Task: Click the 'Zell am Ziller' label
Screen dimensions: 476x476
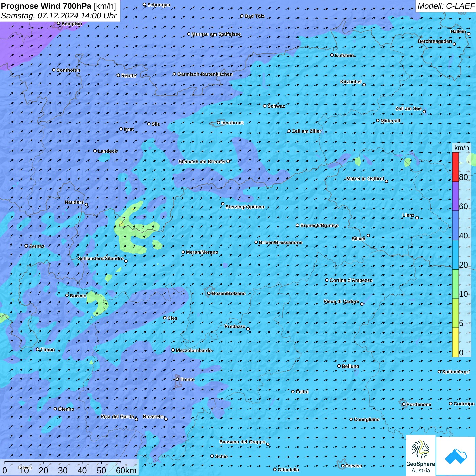Action: click(x=307, y=131)
